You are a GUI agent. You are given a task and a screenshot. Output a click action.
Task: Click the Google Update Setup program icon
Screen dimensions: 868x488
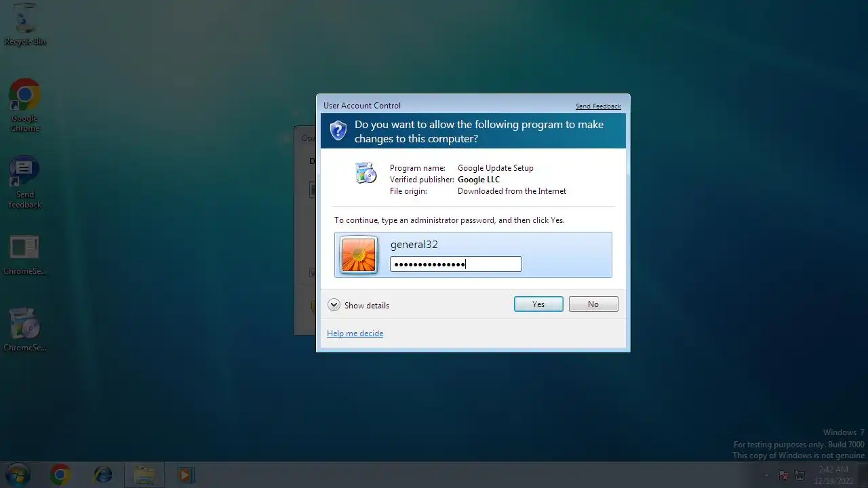click(x=366, y=173)
